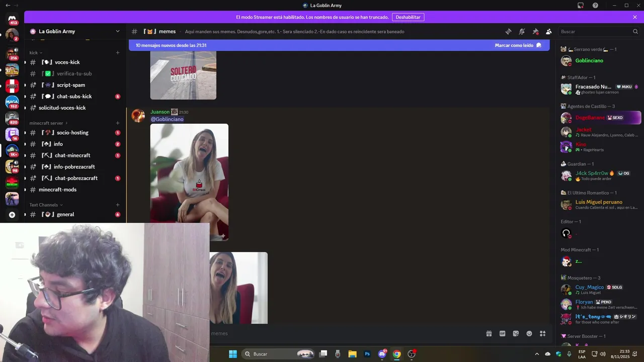Viewport: 644px width, 362px height.
Task: Open the apps launcher icon in message bar
Action: tap(543, 333)
